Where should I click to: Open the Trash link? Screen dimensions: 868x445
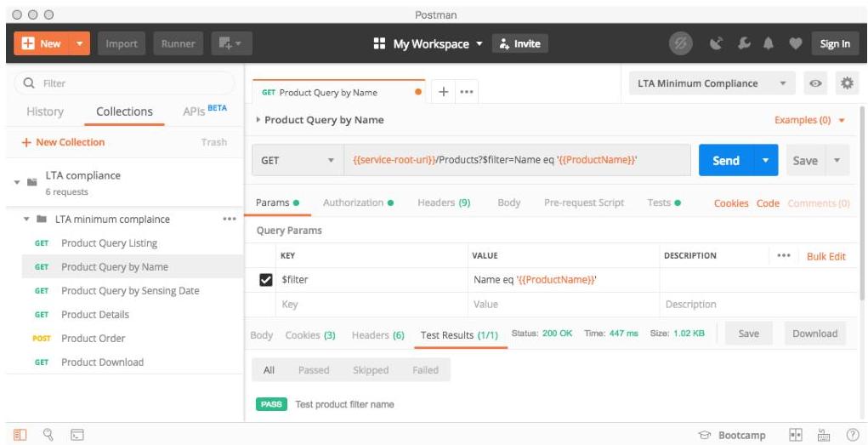(x=214, y=142)
